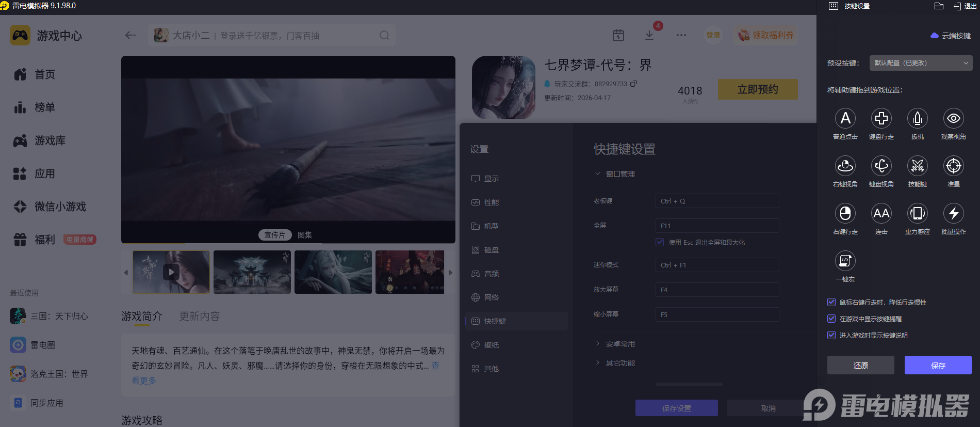Image resolution: width=980 pixels, height=427 pixels.
Task: Open 音频 settings tab
Action: click(516, 274)
